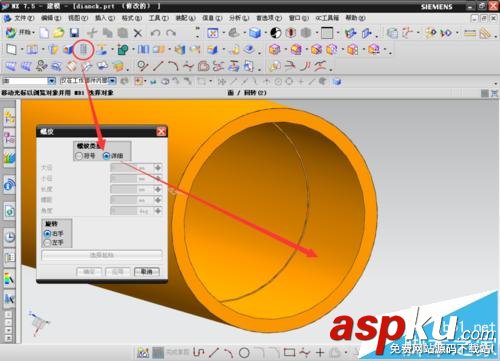Close the thread dialog

pyautogui.click(x=161, y=132)
